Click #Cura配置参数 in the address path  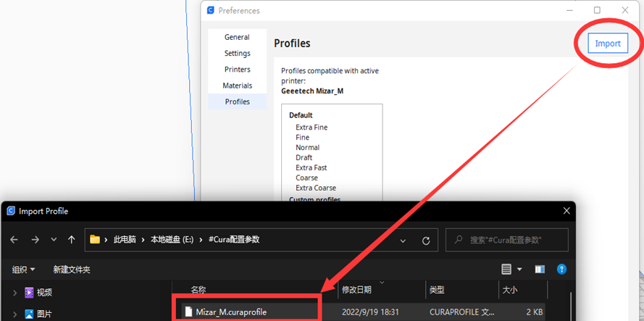click(234, 240)
